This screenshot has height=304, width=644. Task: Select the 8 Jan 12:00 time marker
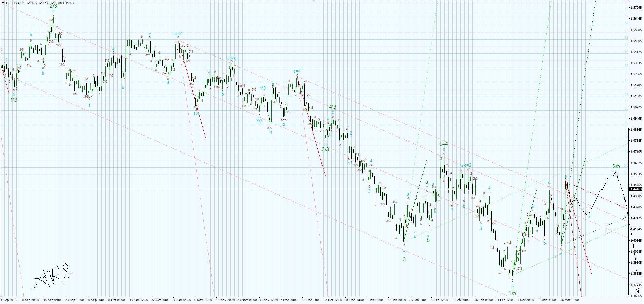[374, 300]
